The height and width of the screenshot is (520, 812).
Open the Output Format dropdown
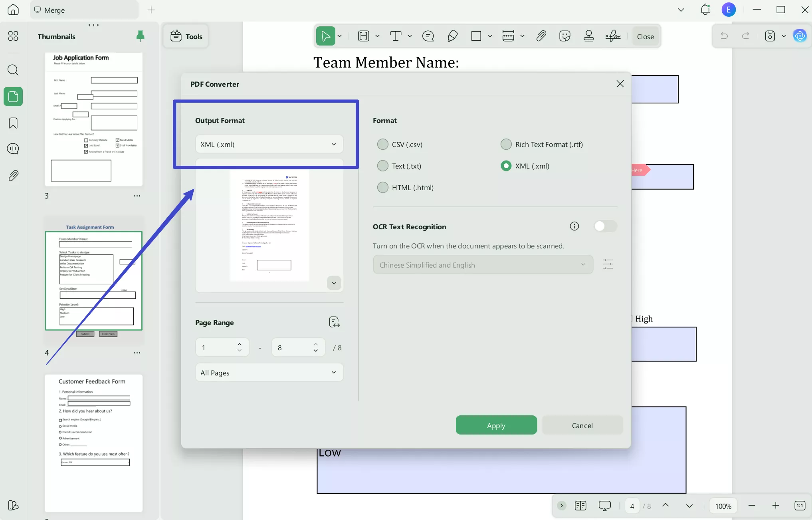point(269,144)
